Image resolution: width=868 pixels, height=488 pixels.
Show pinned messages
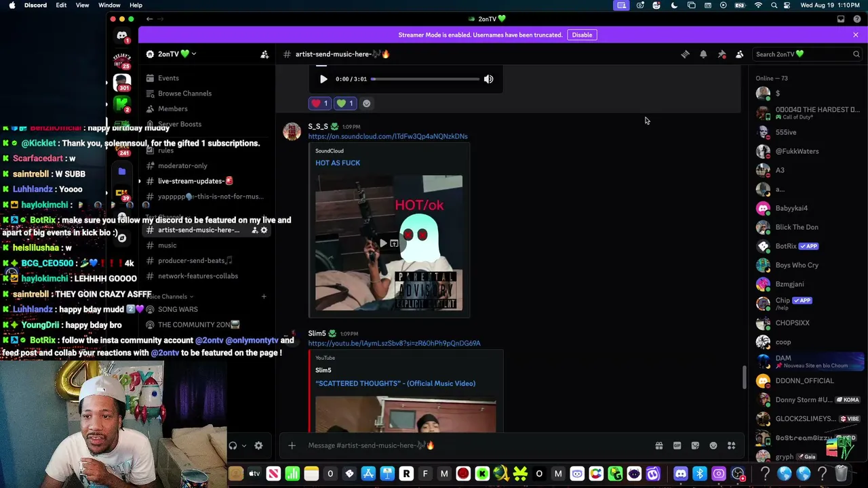coord(722,54)
